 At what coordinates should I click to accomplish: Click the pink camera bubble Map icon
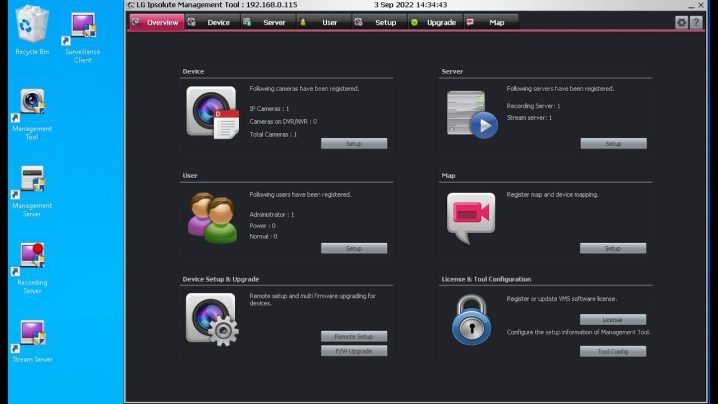coord(471,217)
